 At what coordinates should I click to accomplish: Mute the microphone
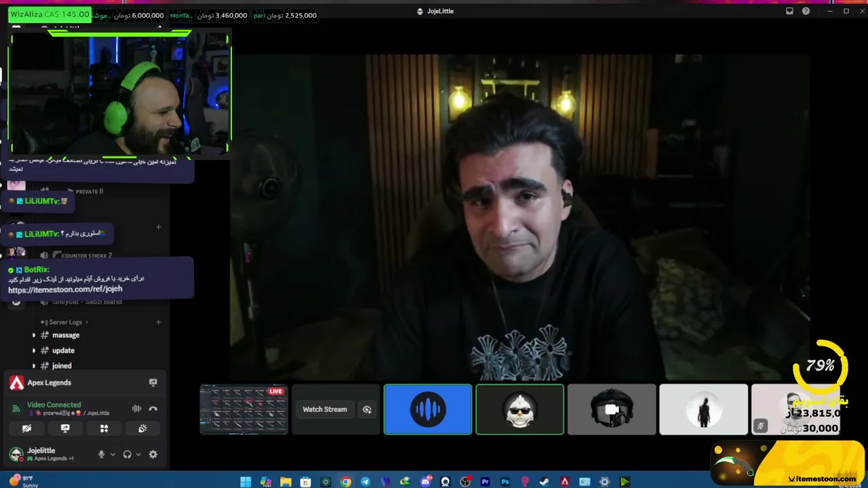click(102, 454)
